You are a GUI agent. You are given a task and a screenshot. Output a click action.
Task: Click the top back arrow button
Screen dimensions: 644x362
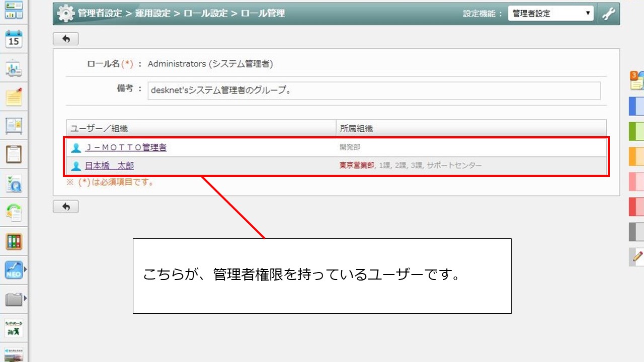point(65,39)
